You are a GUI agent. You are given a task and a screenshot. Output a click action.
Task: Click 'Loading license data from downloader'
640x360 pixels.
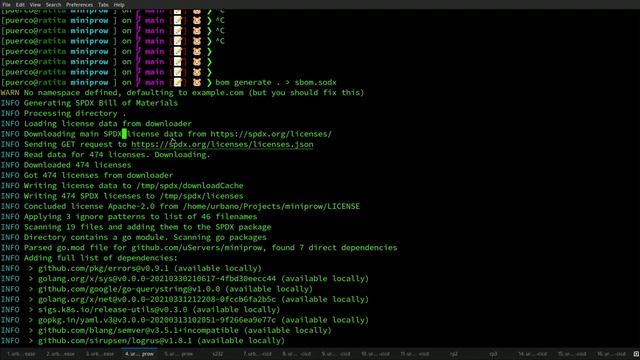coord(108,124)
